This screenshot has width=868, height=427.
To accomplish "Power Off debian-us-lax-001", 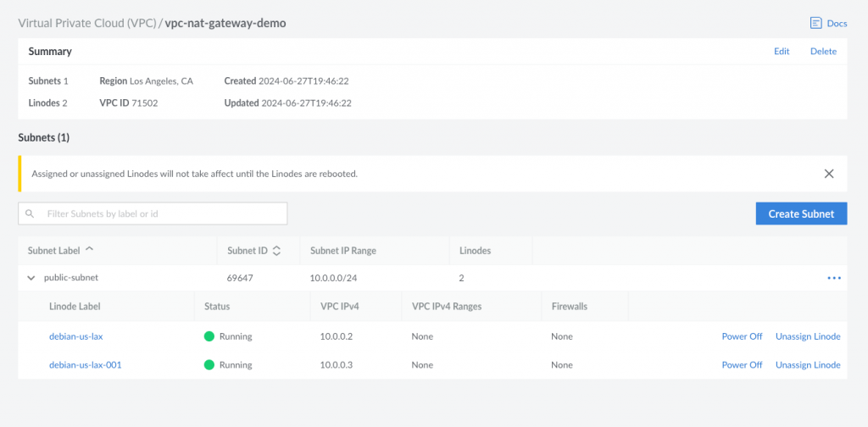I will coord(742,365).
